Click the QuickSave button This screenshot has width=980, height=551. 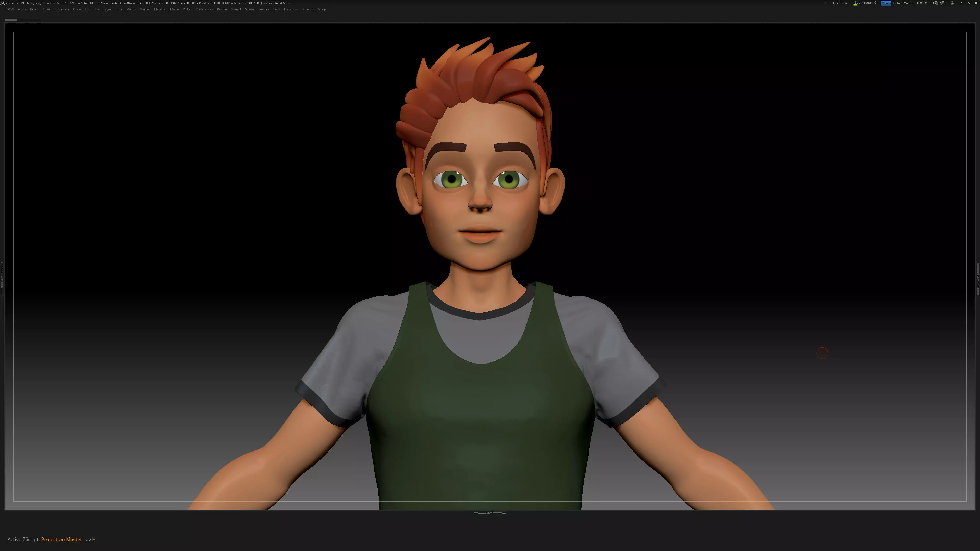pyautogui.click(x=840, y=3)
